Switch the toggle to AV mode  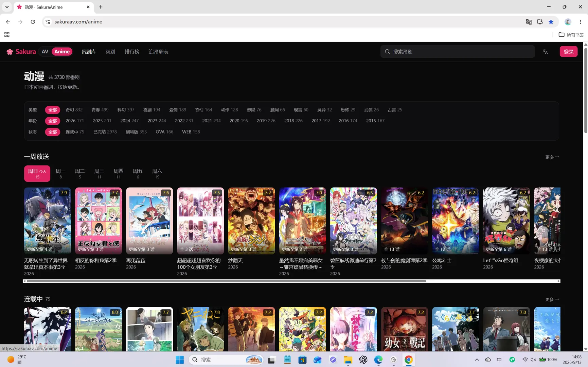(x=45, y=52)
